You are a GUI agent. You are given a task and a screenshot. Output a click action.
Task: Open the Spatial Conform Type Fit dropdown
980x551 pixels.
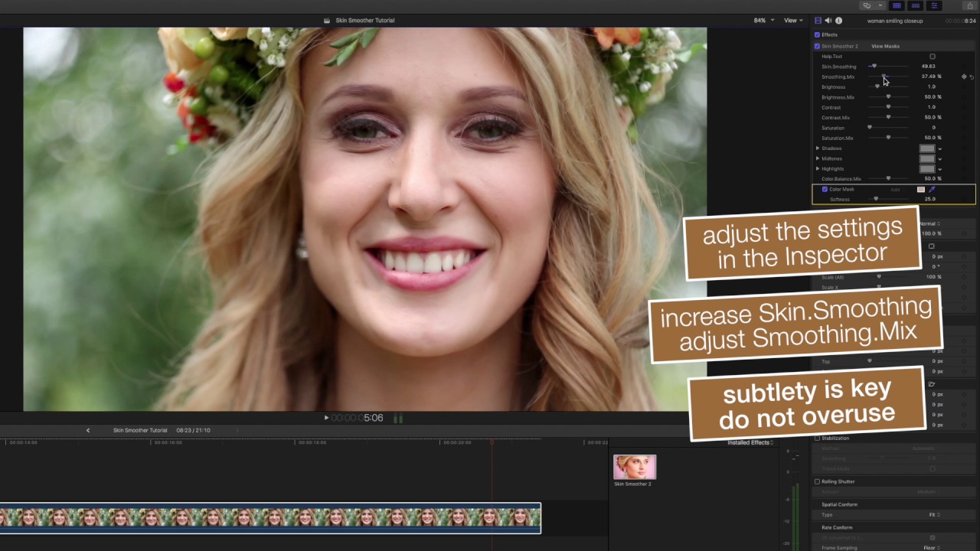935,515
